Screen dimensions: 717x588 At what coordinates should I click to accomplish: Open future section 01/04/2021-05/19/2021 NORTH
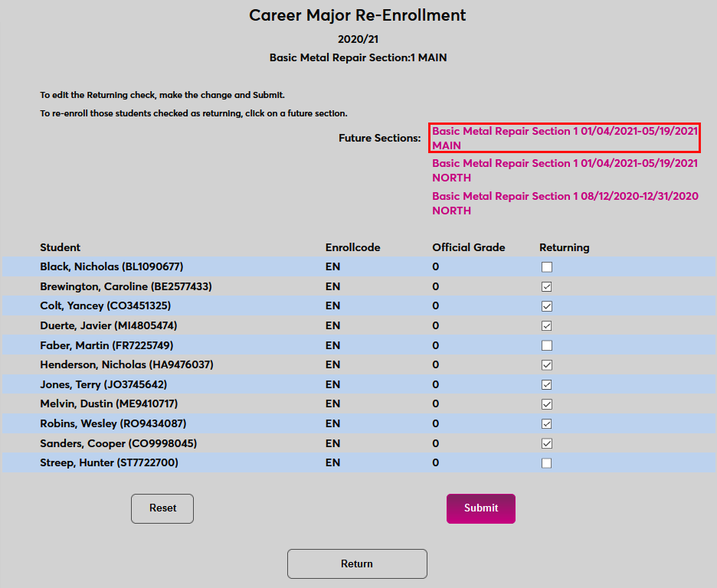tap(565, 171)
